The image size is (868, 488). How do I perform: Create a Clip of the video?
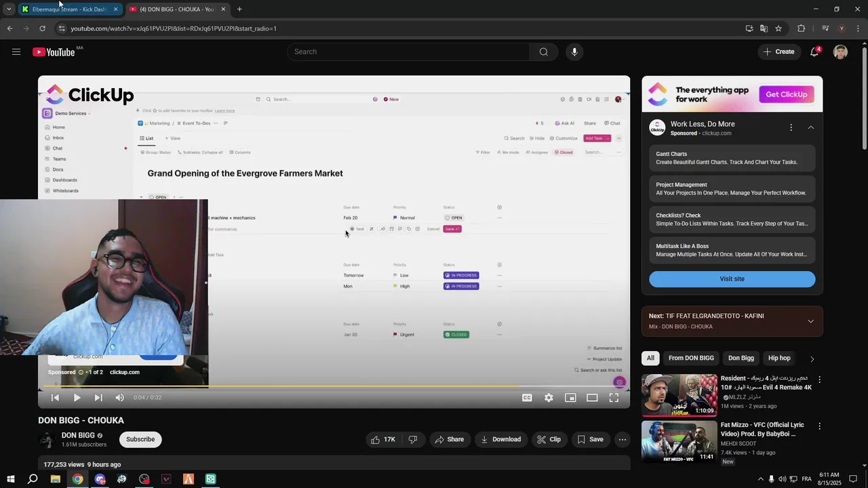click(549, 439)
